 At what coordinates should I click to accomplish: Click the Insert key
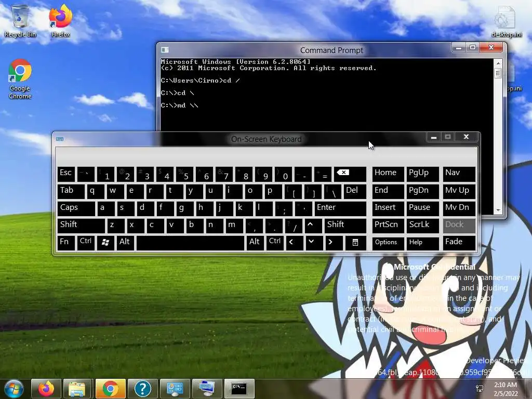point(388,208)
